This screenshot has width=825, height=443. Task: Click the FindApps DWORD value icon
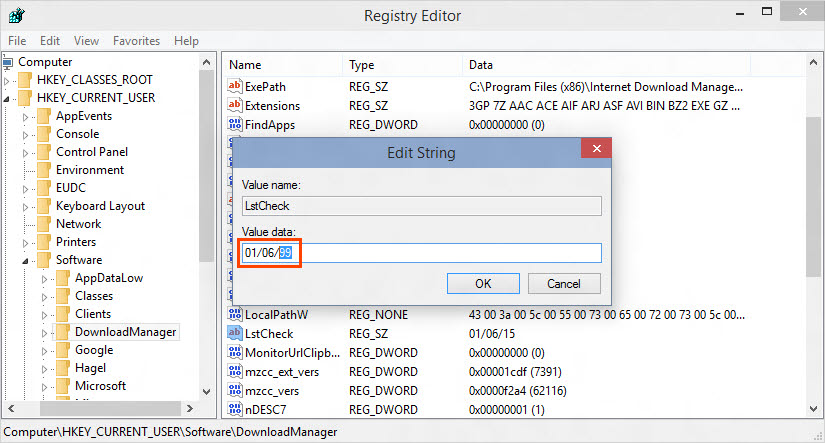(236, 125)
